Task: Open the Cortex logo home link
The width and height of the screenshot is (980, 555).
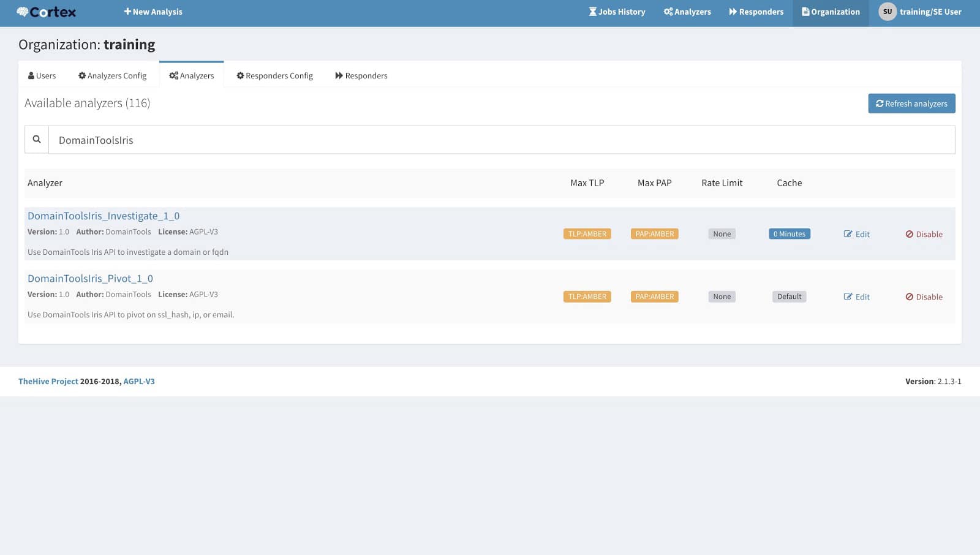Action: (x=47, y=12)
